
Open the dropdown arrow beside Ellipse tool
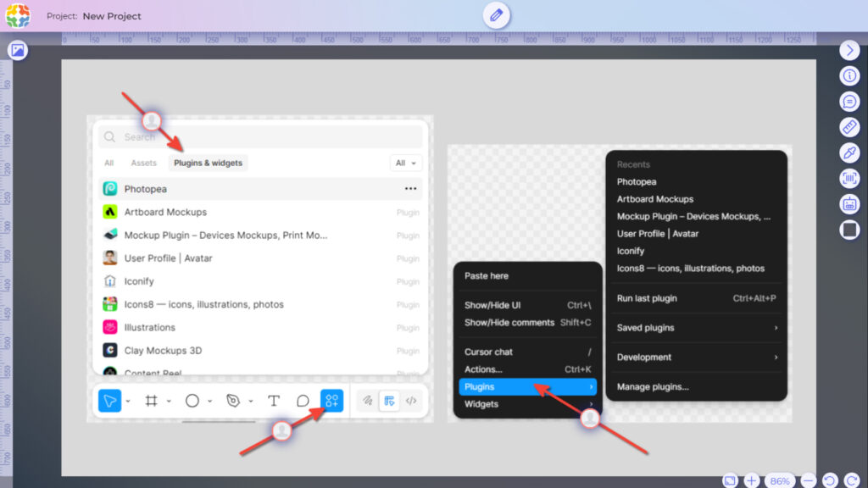[210, 401]
